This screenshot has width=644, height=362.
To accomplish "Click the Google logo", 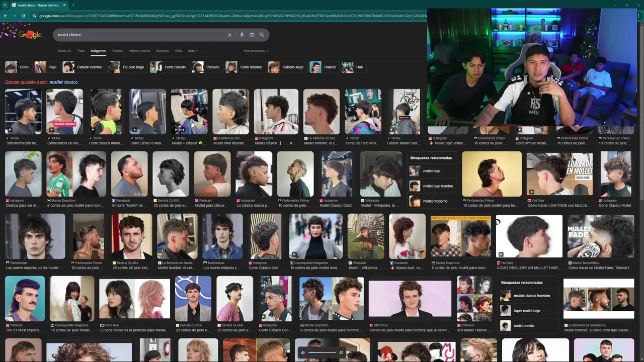I will pos(30,35).
